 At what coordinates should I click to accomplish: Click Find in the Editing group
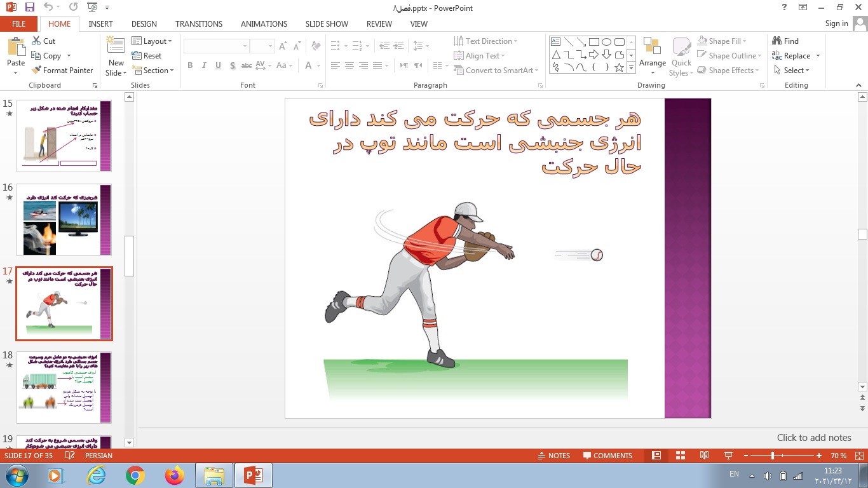coord(785,41)
